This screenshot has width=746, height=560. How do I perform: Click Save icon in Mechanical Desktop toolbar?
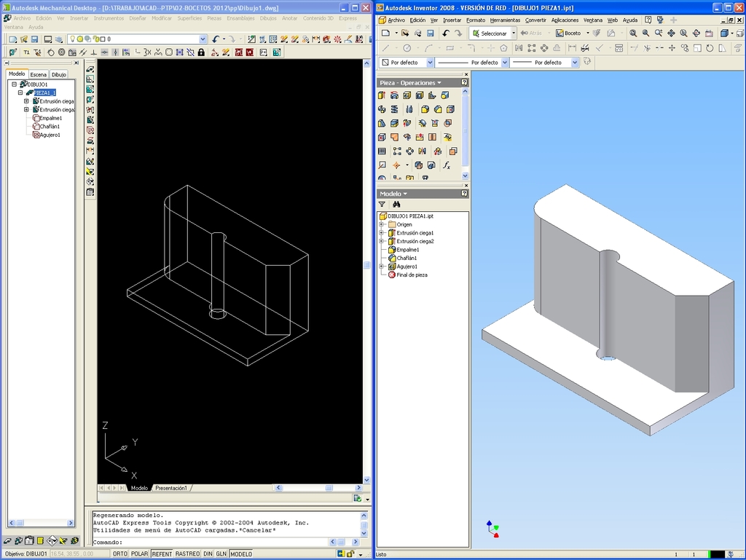point(35,39)
